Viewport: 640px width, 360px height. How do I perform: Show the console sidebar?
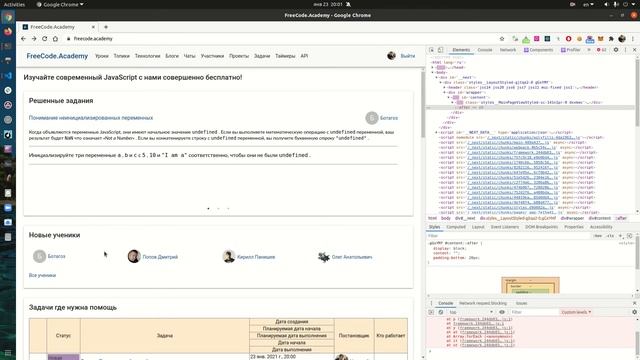(431, 312)
